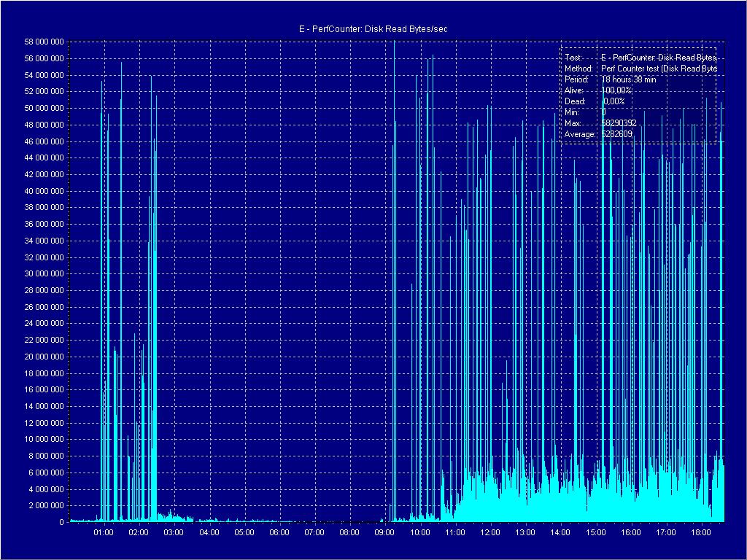
Task: Click the 09:00 time axis label
Action: point(385,532)
